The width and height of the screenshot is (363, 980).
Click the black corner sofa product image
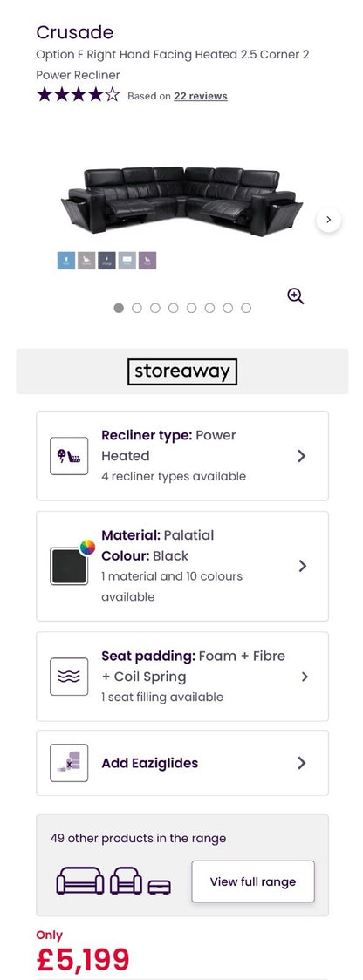point(181,201)
